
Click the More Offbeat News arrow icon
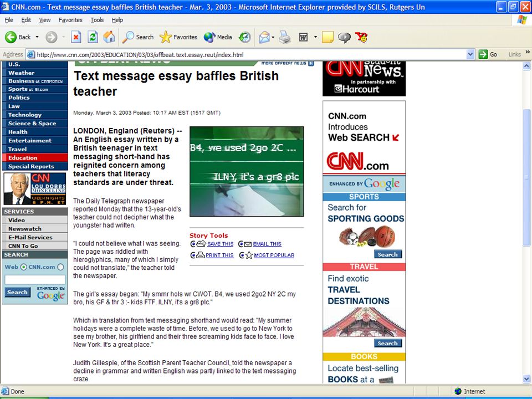click(311, 63)
